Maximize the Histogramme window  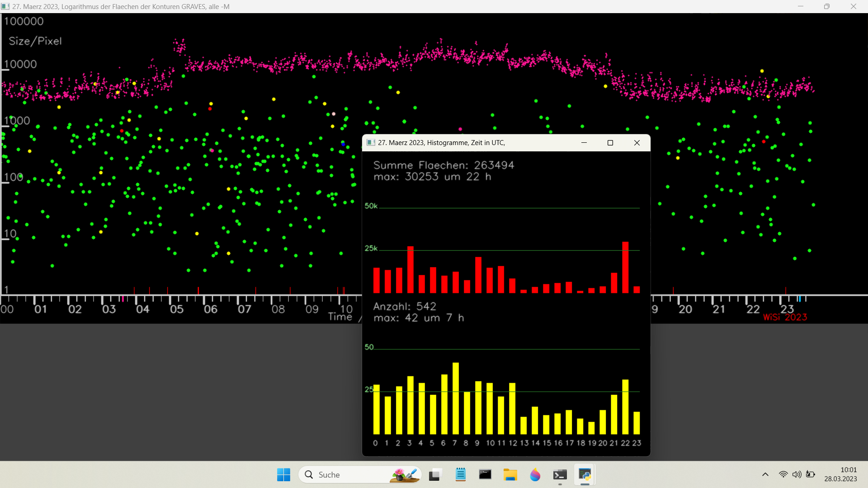click(x=610, y=143)
